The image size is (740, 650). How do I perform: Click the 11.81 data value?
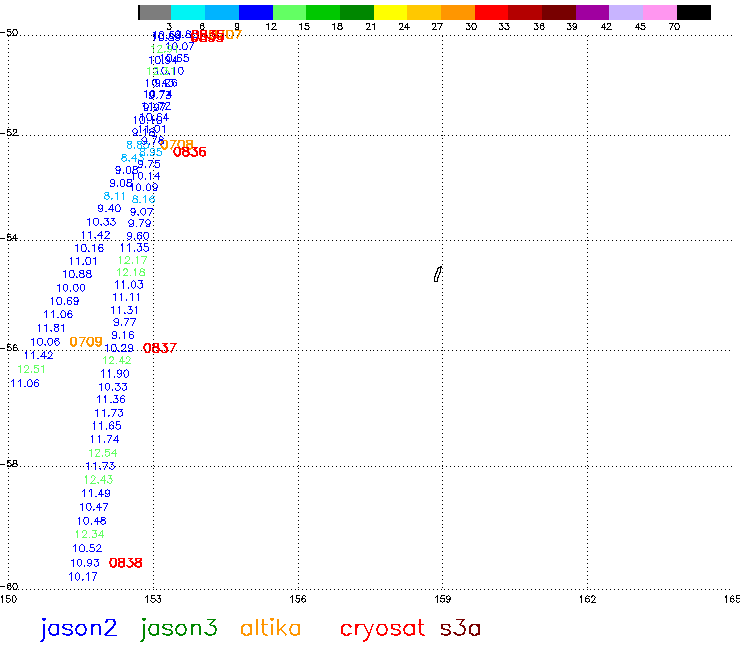[51, 328]
